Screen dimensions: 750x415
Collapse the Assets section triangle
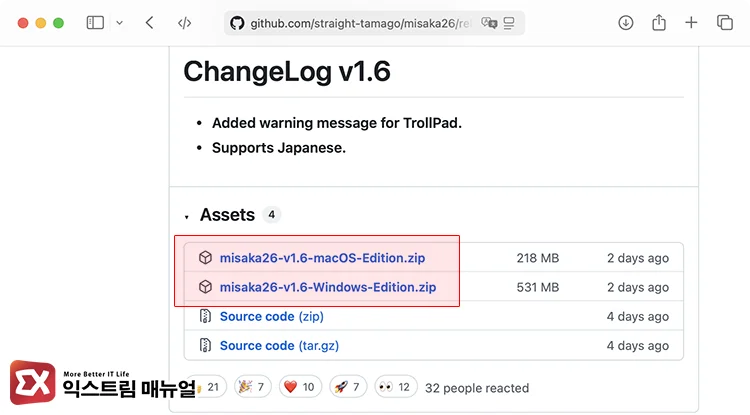point(186,217)
